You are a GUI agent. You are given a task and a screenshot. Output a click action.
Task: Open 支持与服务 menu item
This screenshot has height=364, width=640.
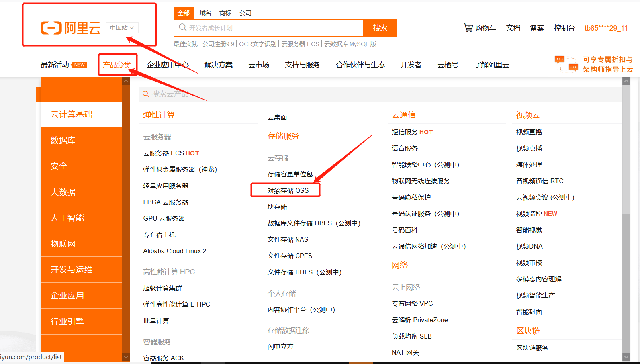pos(303,65)
